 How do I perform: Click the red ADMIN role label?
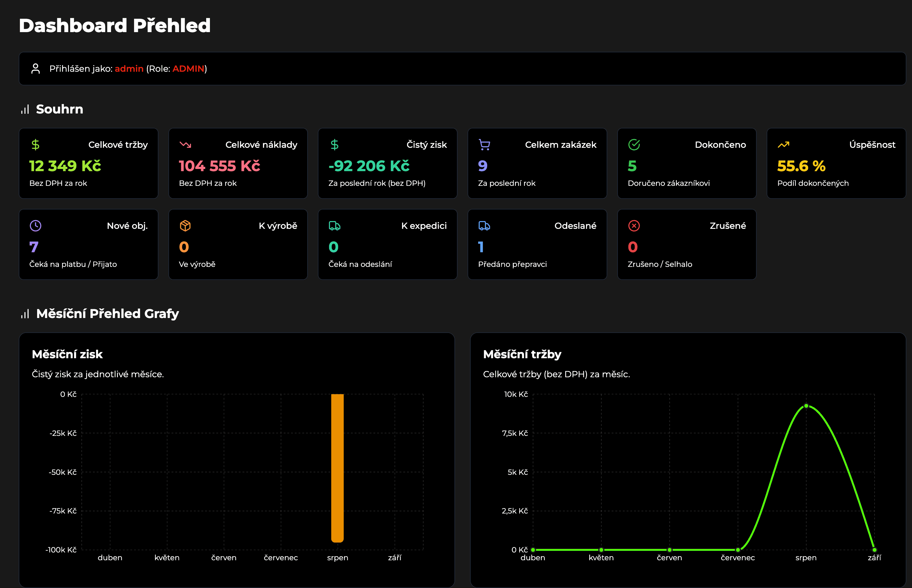tap(188, 69)
